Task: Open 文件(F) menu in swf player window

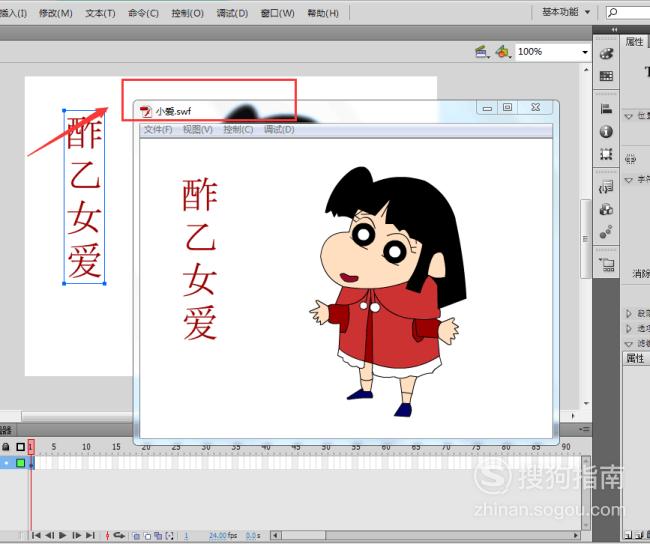Action: (x=158, y=130)
